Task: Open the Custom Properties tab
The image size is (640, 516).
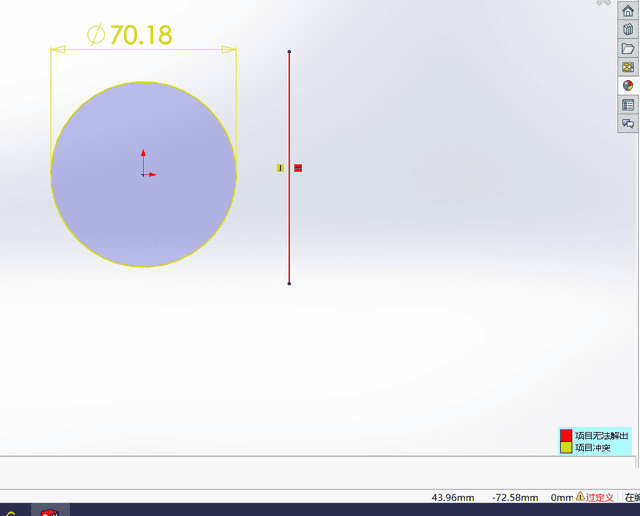Action: 628,105
